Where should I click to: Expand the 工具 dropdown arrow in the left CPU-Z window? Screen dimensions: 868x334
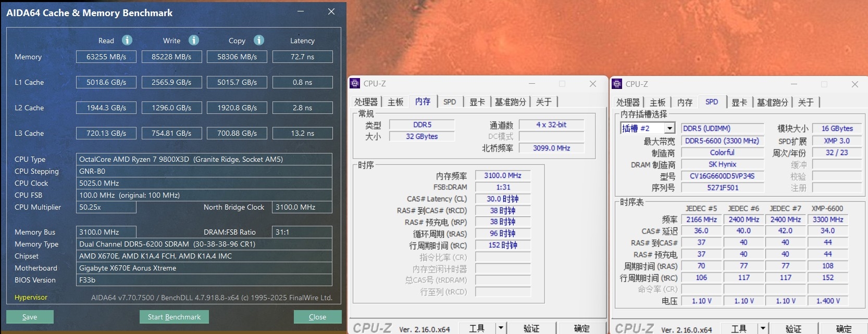point(501,328)
